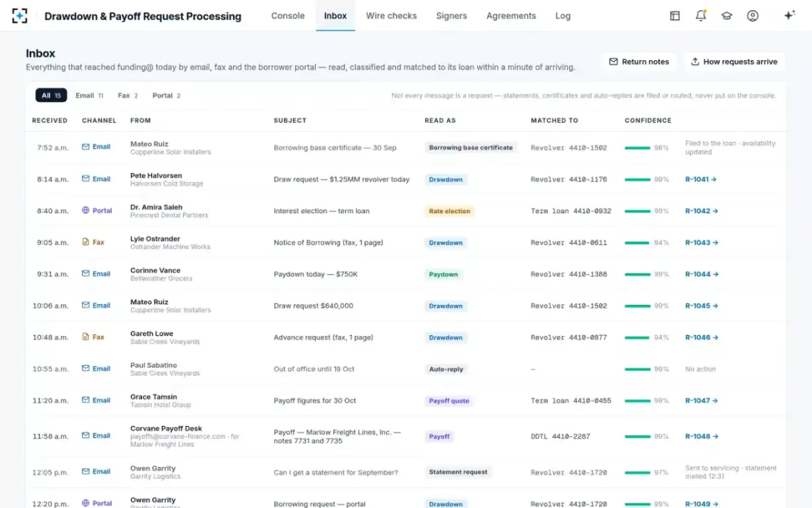Open request R-1047 link
Viewport: 812px width, 508px height.
pos(701,400)
